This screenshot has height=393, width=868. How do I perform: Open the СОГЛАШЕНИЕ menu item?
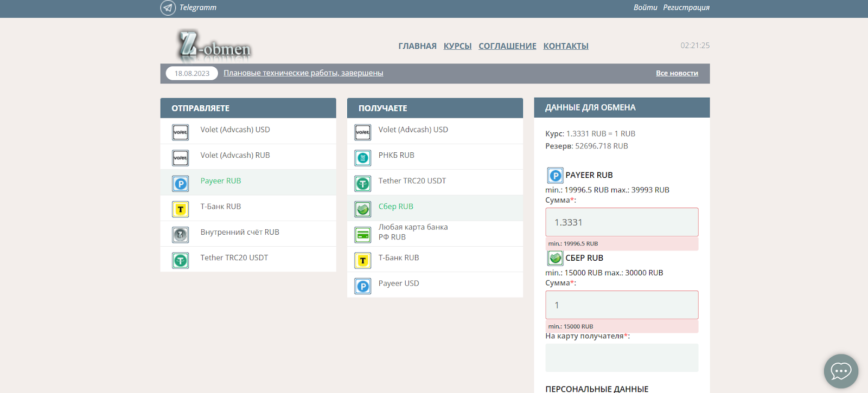[507, 46]
